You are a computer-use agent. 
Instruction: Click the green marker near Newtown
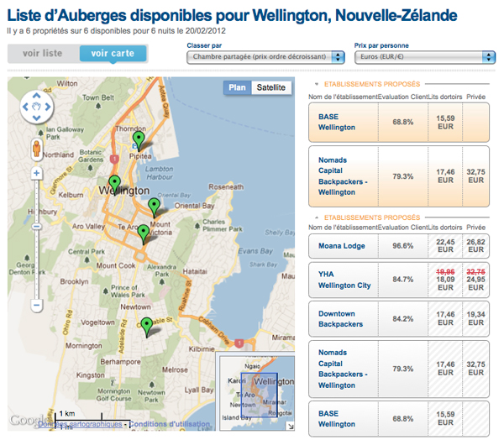147,325
